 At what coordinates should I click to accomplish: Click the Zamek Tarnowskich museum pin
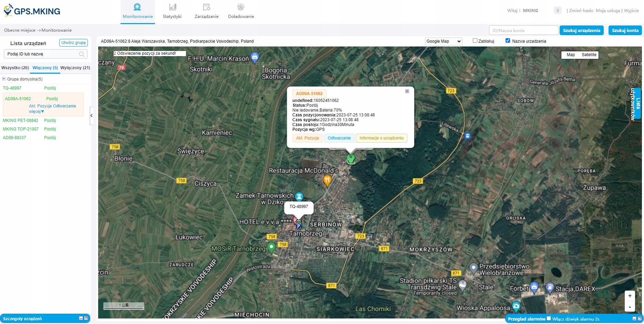[299, 196]
